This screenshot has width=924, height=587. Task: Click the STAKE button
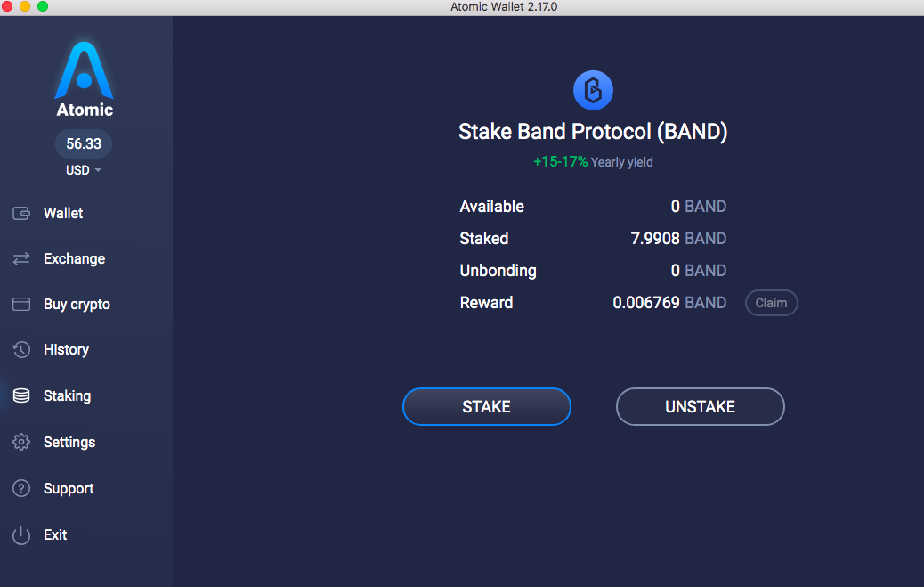pyautogui.click(x=487, y=406)
